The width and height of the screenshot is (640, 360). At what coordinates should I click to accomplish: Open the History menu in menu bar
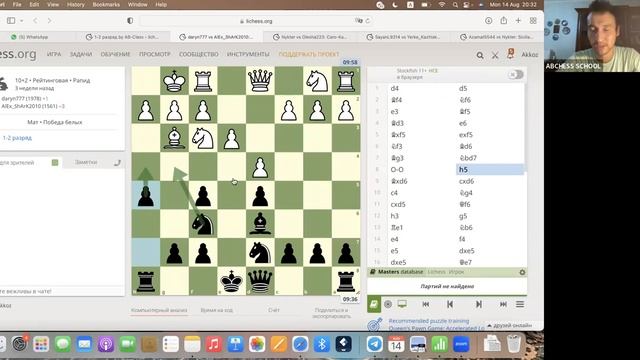[76, 4]
